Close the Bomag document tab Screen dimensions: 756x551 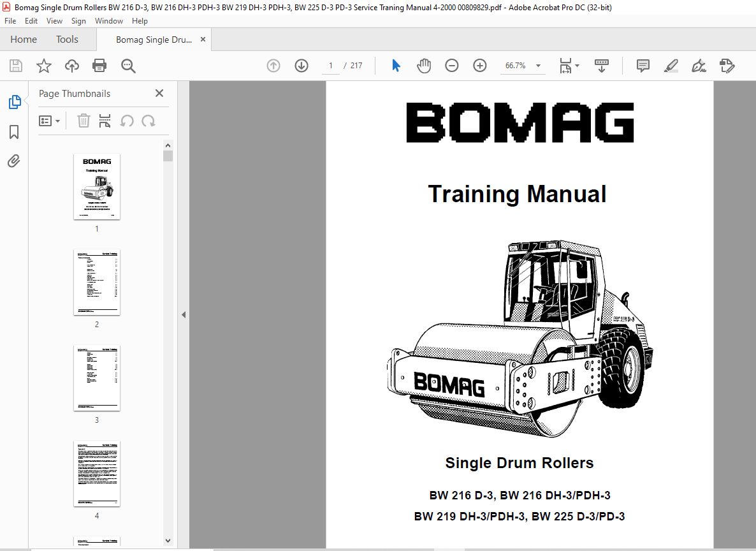[x=203, y=40]
